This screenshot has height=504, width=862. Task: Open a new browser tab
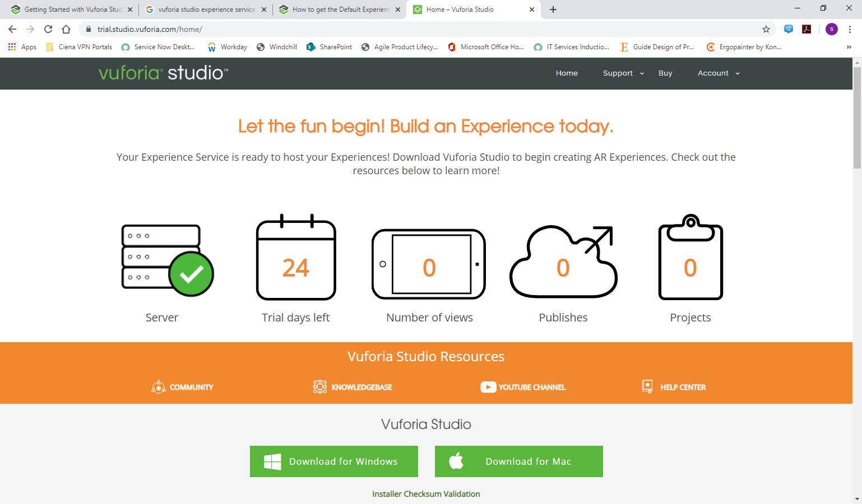[553, 10]
